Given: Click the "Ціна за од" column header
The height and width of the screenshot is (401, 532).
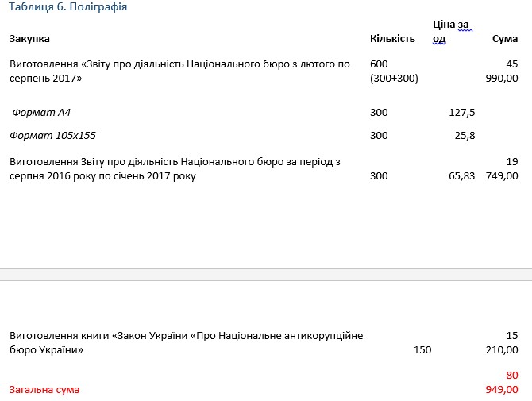Looking at the screenshot, I should 451,32.
